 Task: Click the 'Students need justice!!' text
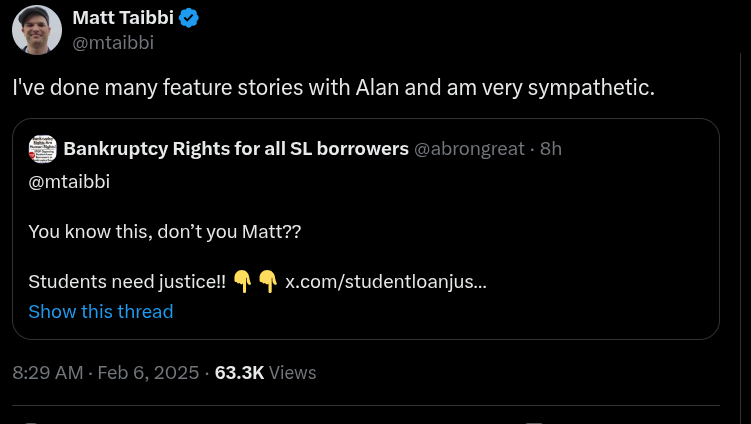(127, 282)
